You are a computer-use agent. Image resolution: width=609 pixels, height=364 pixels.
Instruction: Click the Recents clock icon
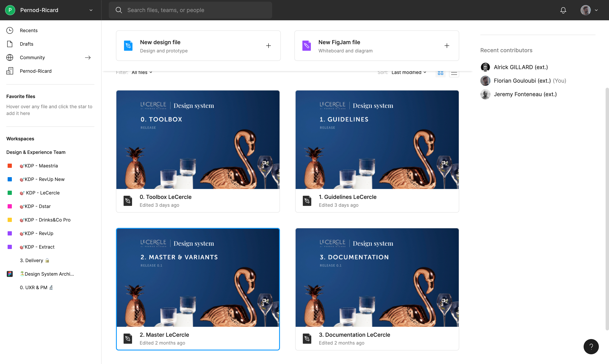(10, 30)
